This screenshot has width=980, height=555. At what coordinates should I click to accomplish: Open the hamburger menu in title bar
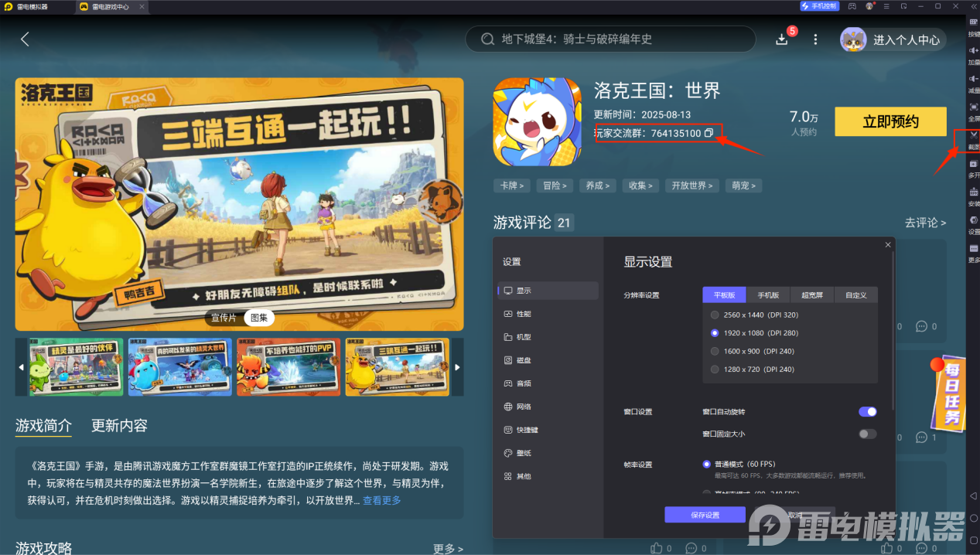click(886, 6)
